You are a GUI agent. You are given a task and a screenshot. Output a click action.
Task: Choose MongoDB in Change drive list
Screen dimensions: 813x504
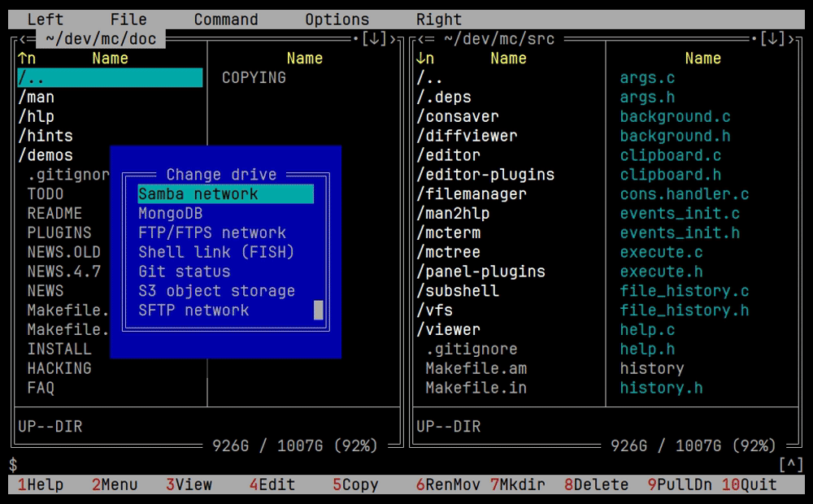[x=170, y=213]
